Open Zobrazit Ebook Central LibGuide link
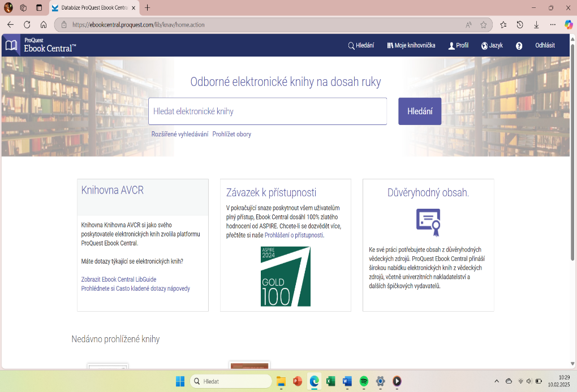 (x=119, y=279)
